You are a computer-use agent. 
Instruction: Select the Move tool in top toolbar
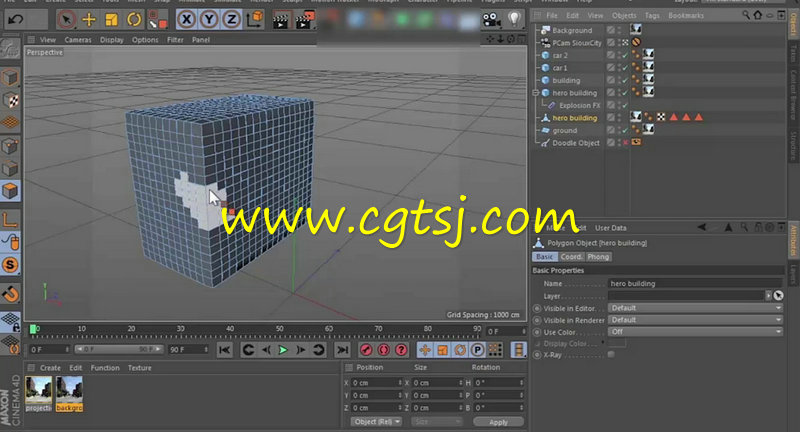pos(89,20)
